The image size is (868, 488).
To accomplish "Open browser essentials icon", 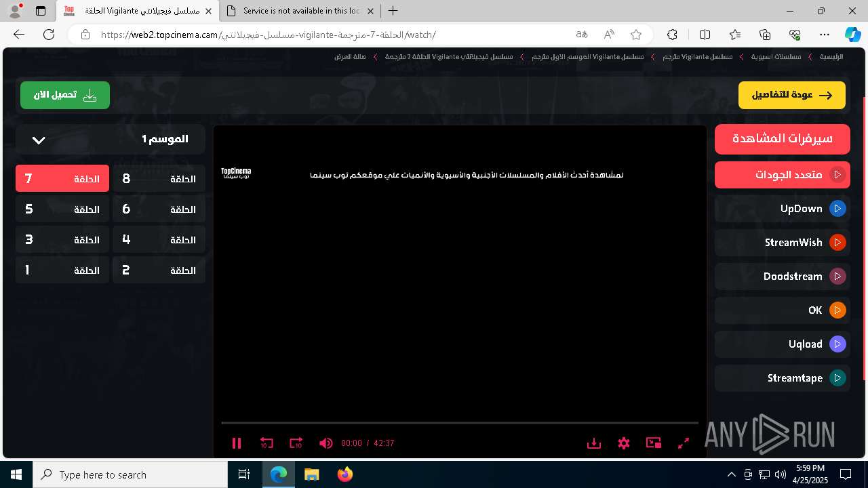I will (795, 35).
